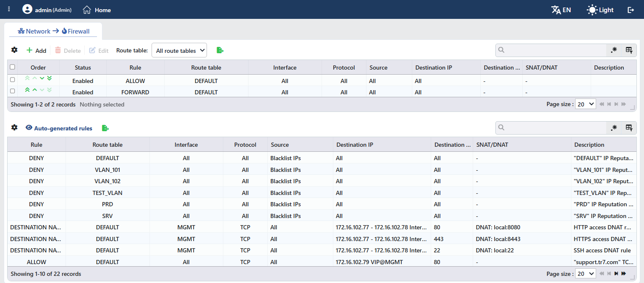
Task: Select the FORWARD rule row checkbox
Action: (x=13, y=91)
